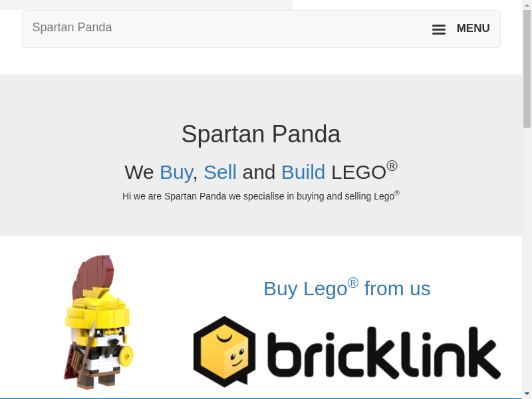Go to Spartan Panda navbar brand link

(x=72, y=27)
